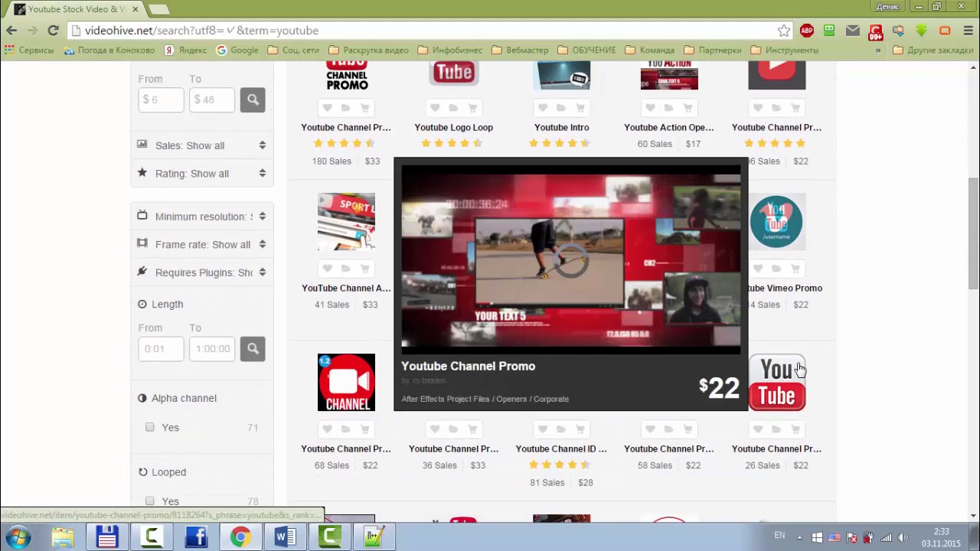This screenshot has height=551, width=980.
Task: Open the Другие закладки bookmark folder
Action: tap(933, 51)
